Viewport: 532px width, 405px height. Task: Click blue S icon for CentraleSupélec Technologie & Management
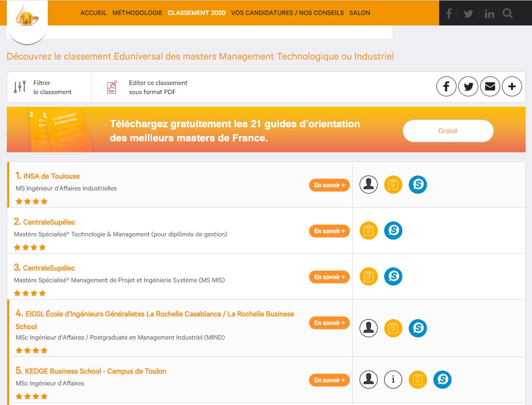point(393,230)
